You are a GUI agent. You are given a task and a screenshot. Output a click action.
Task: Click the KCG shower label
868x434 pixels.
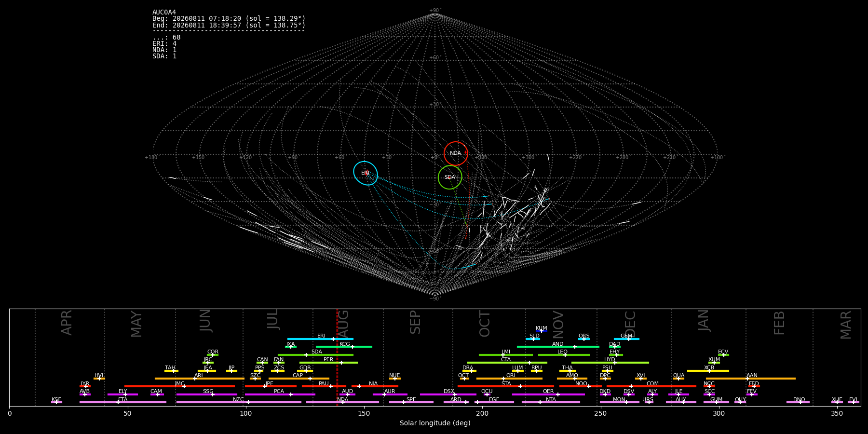coord(345,344)
